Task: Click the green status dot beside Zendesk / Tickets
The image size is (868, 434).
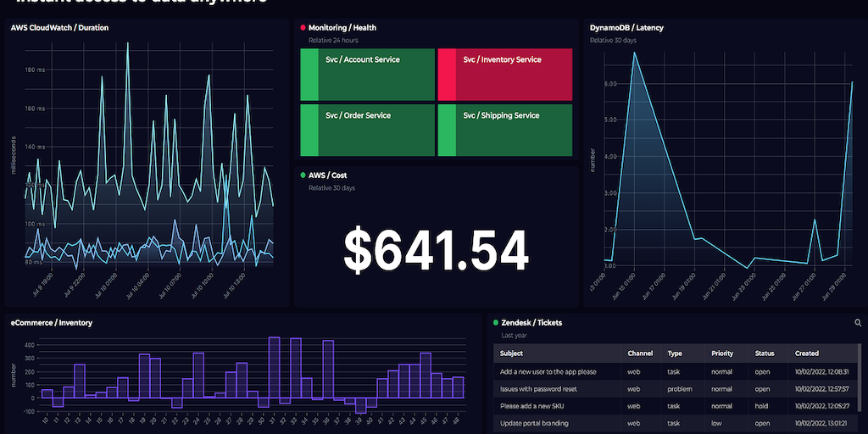Action: 496,323
